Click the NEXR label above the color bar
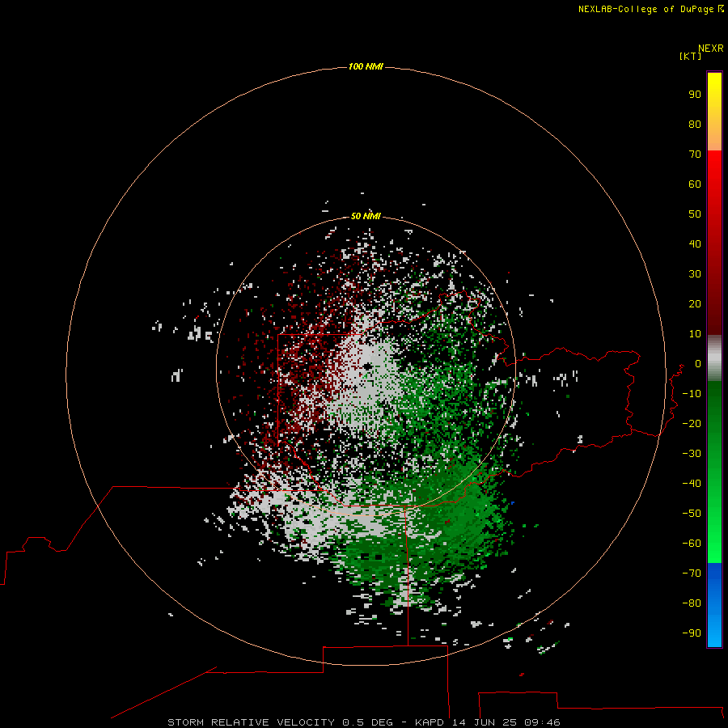Viewport: 728px width, 728px height. [x=710, y=49]
